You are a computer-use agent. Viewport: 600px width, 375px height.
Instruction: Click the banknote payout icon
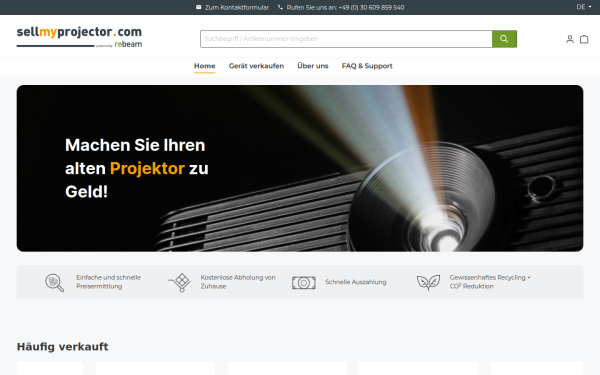(x=304, y=283)
